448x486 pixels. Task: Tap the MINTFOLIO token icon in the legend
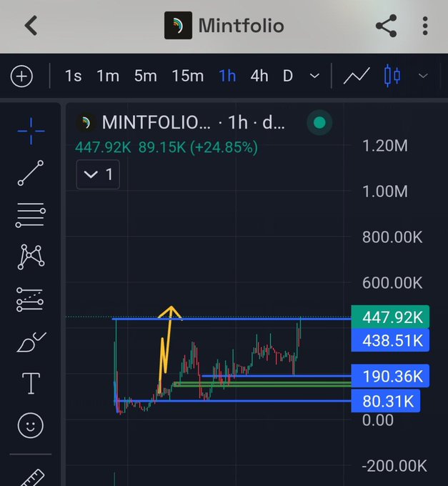[85, 123]
